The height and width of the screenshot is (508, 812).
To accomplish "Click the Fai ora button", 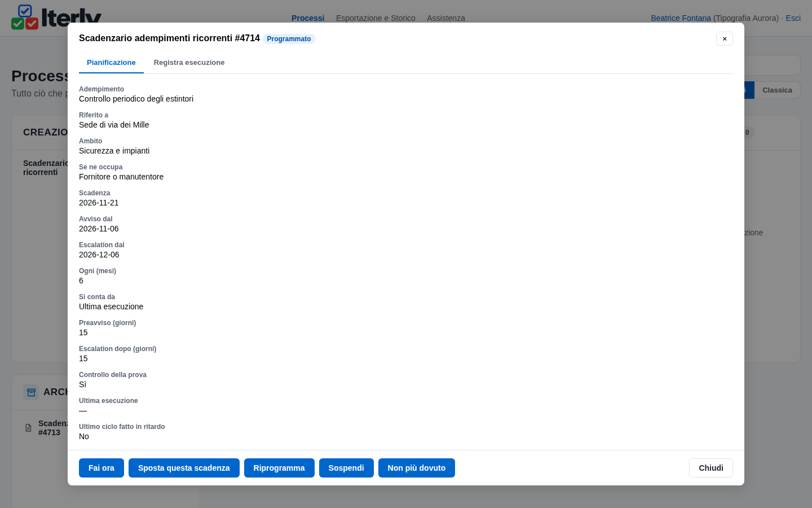I will pos(101,468).
